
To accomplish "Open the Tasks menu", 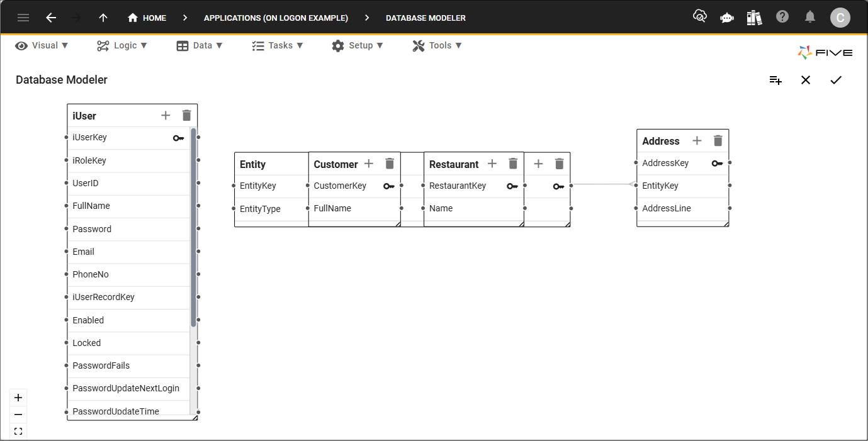I will 278,45.
